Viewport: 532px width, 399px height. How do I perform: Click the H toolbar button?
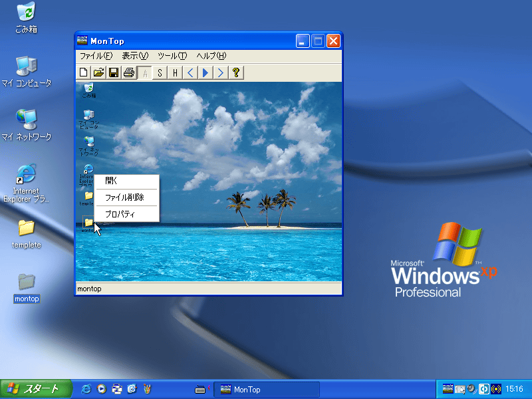click(x=175, y=72)
